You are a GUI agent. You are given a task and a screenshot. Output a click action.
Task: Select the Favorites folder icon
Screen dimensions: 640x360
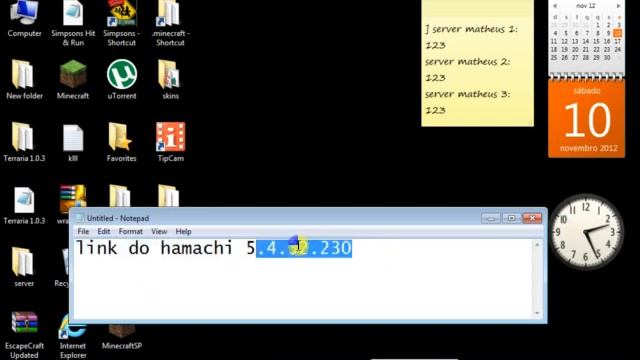click(x=121, y=142)
